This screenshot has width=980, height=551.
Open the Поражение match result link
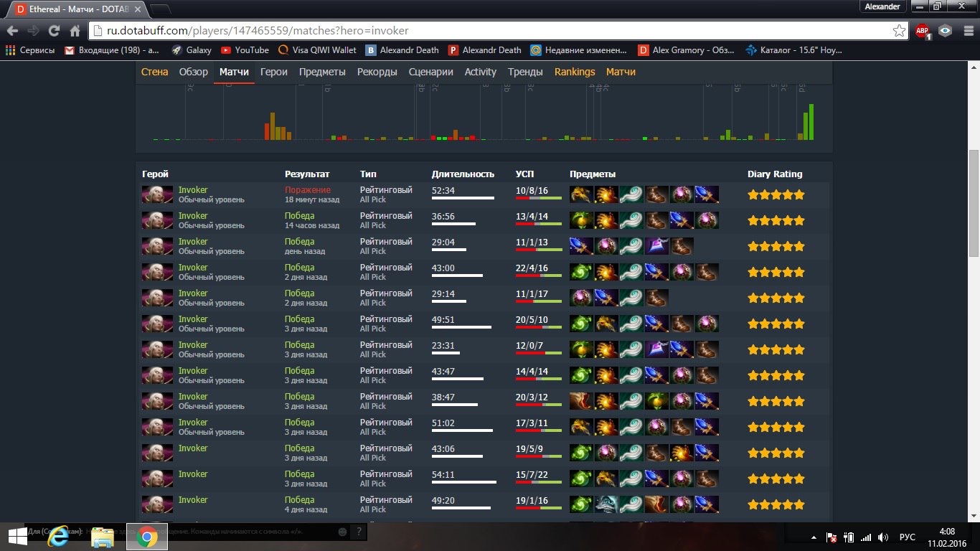(307, 190)
